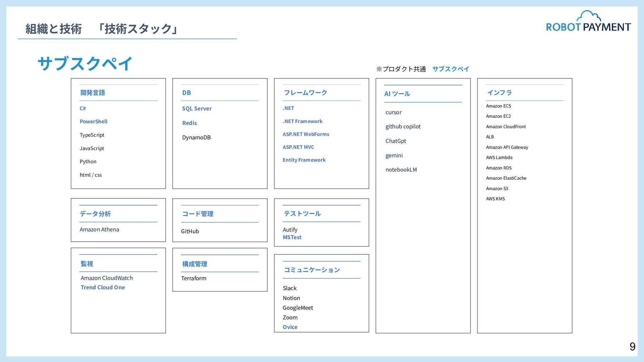The image size is (644, 362).
Task: Select the C# language item
Action: (x=83, y=108)
